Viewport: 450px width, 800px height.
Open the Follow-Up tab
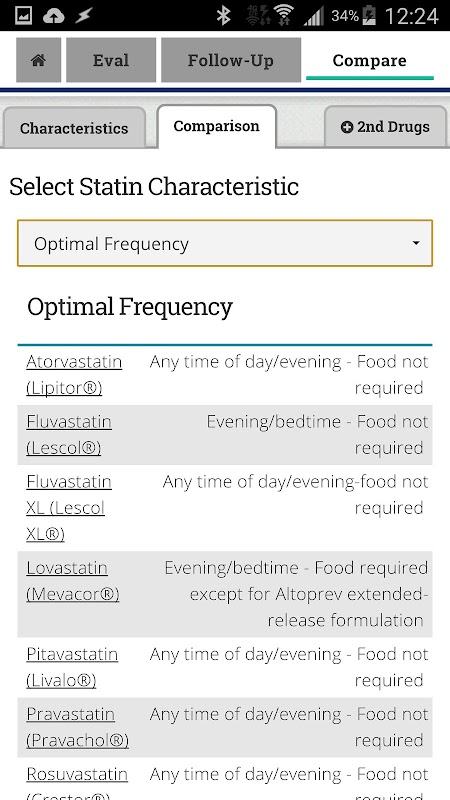point(231,60)
